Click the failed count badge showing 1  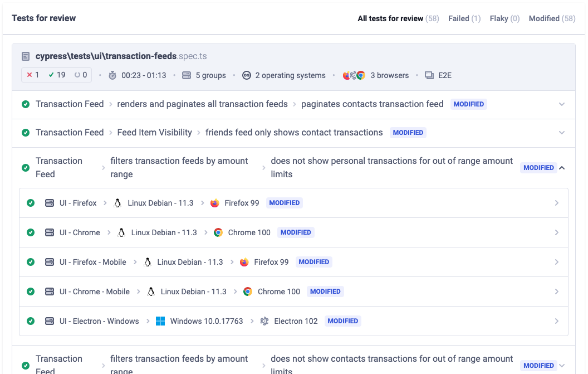point(32,75)
